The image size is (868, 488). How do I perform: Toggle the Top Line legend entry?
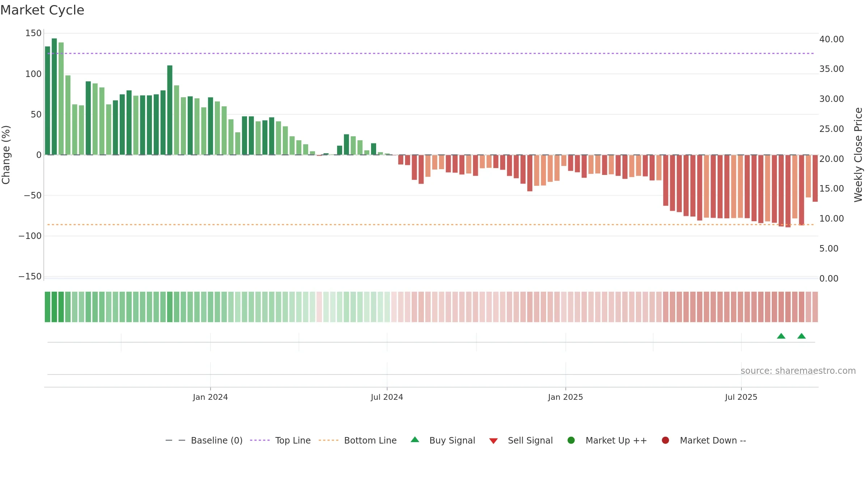point(280,440)
